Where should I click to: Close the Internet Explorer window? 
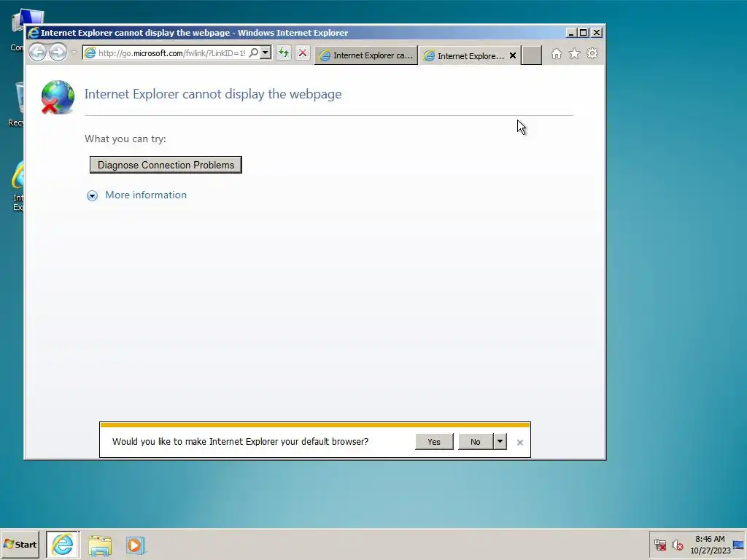click(597, 32)
